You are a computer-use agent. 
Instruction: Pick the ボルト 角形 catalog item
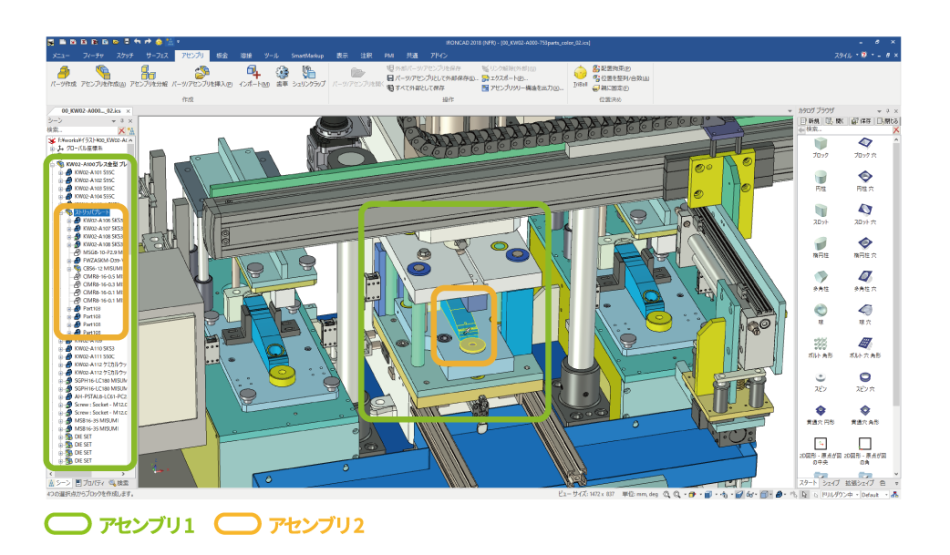[862, 343]
